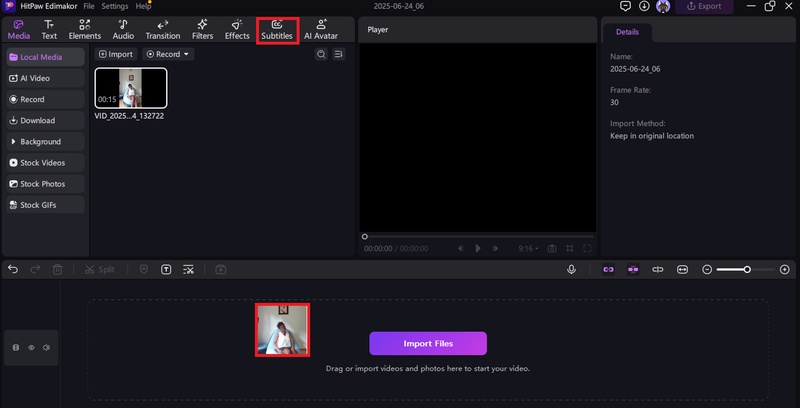
Task: Open the Record dropdown
Action: pos(167,54)
